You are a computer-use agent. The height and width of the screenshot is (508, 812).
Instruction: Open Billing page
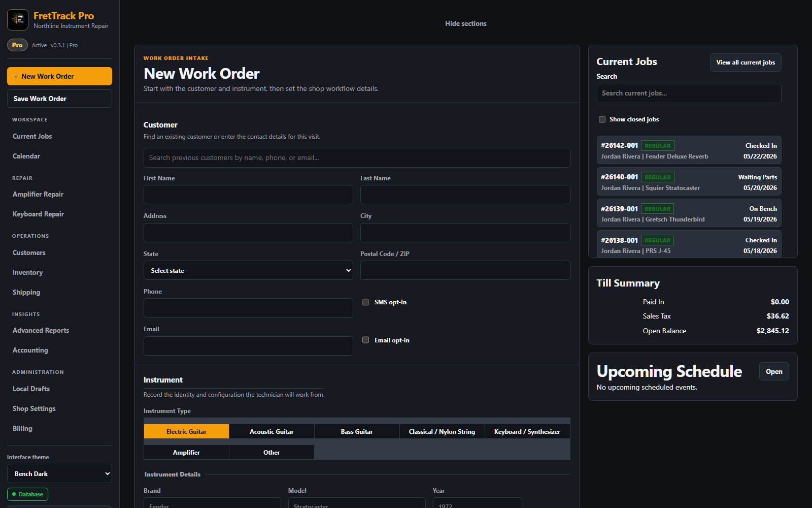[x=22, y=428]
